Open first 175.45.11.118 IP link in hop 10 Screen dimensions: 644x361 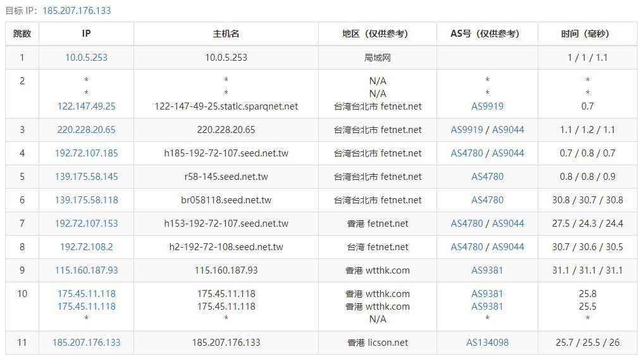86,294
